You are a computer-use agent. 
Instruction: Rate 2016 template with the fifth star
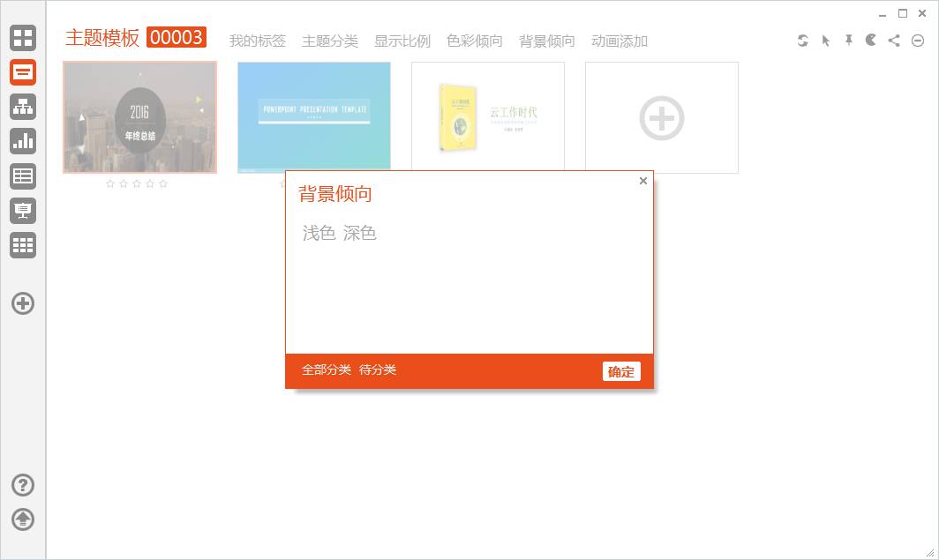(163, 183)
